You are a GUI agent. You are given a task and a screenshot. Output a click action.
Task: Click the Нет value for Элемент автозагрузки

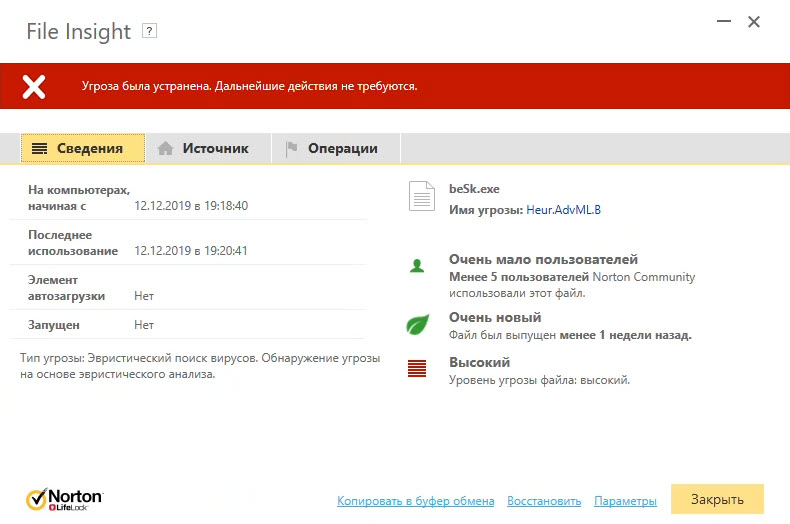pos(144,296)
